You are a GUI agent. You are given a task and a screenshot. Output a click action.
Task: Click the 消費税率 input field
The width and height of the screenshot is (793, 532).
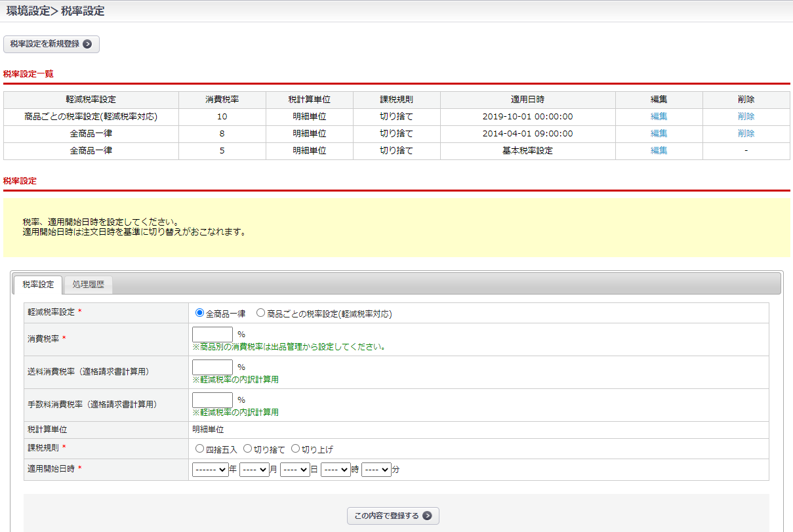point(212,335)
